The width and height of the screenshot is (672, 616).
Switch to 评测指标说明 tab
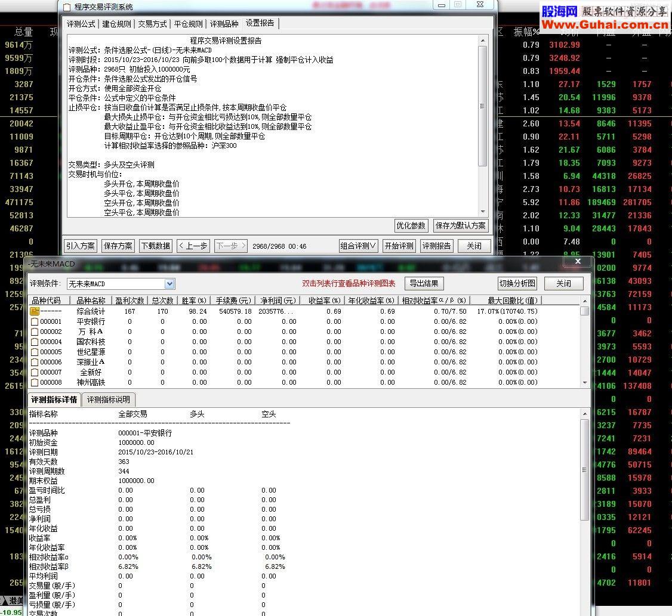coord(109,400)
